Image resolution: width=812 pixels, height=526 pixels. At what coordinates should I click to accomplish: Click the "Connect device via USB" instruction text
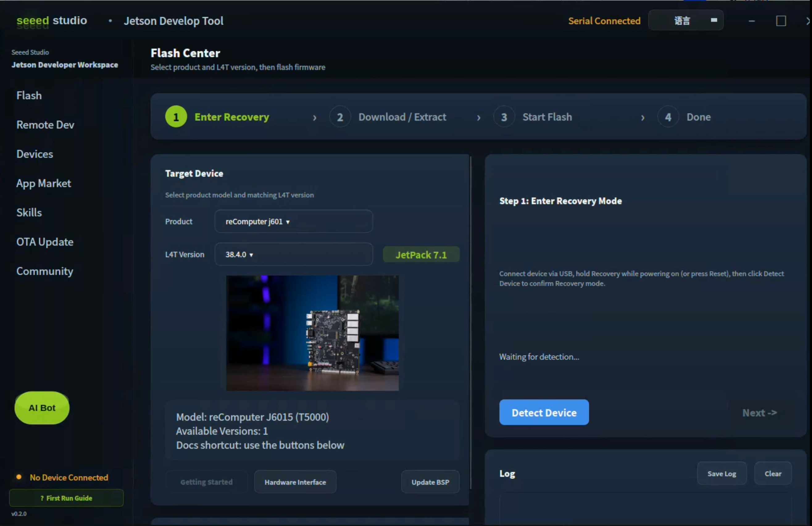tap(642, 278)
